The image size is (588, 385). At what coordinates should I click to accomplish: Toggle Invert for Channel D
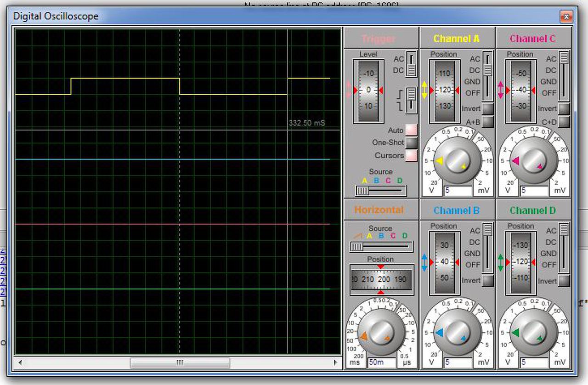click(564, 281)
